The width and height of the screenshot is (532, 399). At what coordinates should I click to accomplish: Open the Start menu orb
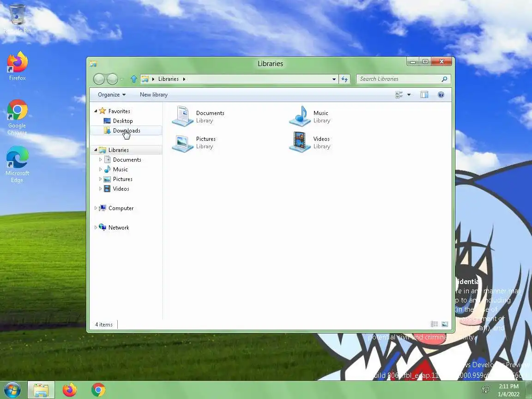(12, 390)
